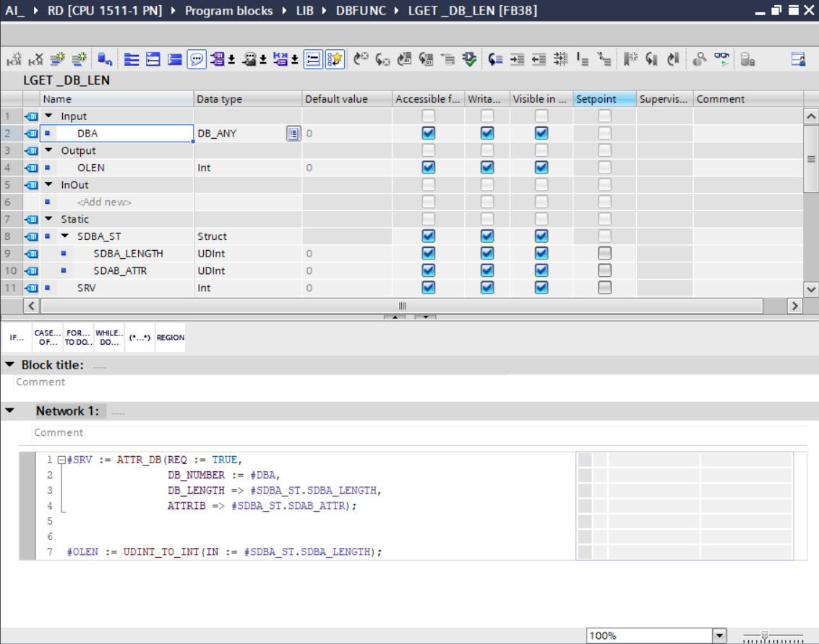Click the zoom slider at bottom right

(x=766, y=636)
